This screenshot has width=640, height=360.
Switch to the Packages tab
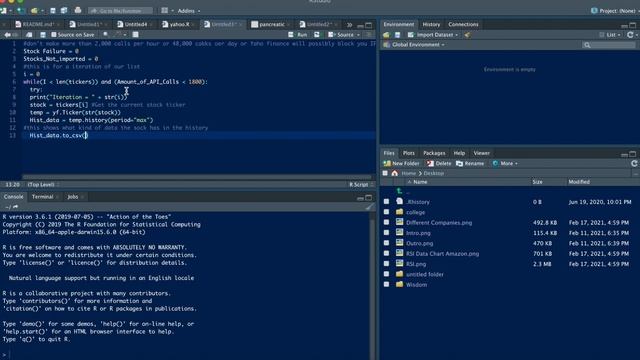(x=434, y=153)
